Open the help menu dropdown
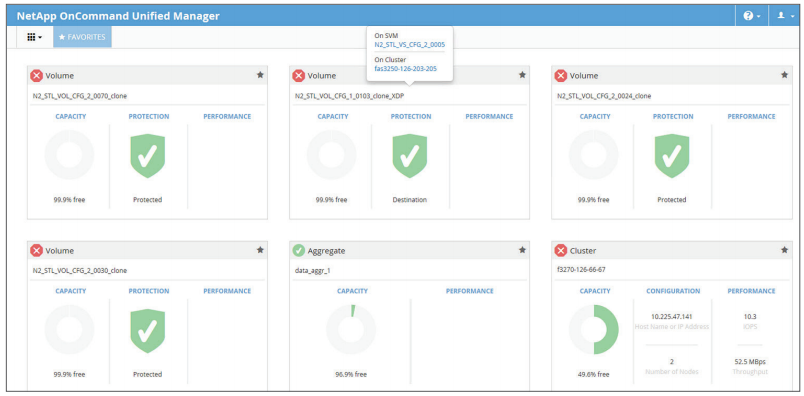Viewport: 804px width, 396px height. tap(752, 16)
